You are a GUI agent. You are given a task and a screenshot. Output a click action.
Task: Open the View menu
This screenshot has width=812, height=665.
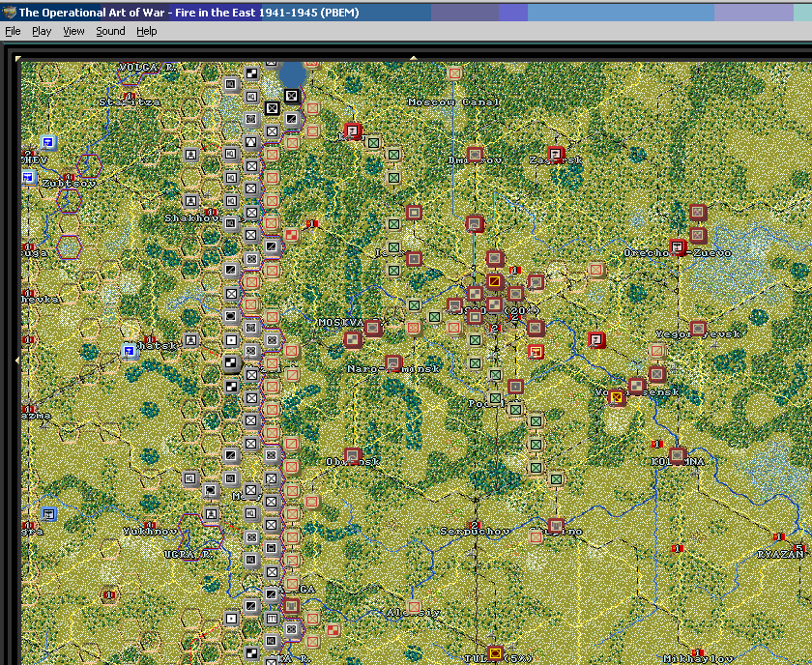point(73,31)
